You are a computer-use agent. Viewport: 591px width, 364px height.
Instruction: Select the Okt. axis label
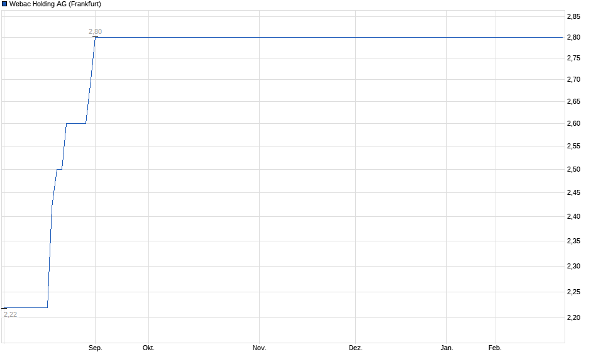coord(149,346)
